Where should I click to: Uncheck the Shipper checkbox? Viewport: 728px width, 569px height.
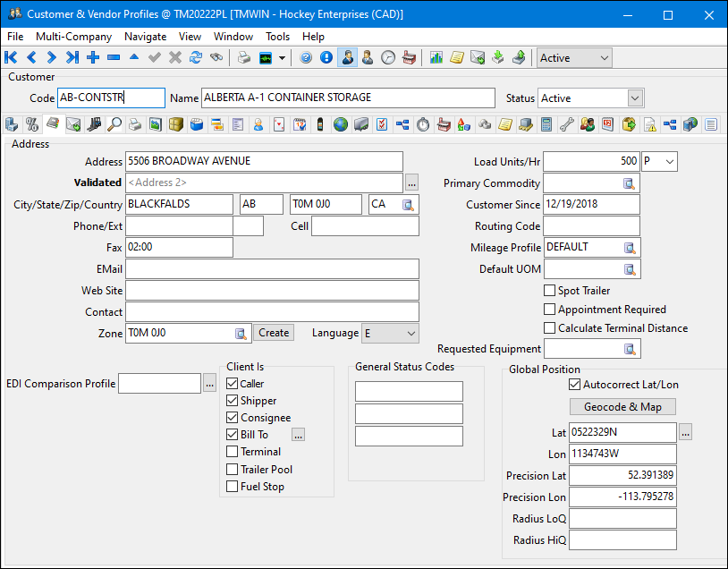point(233,401)
